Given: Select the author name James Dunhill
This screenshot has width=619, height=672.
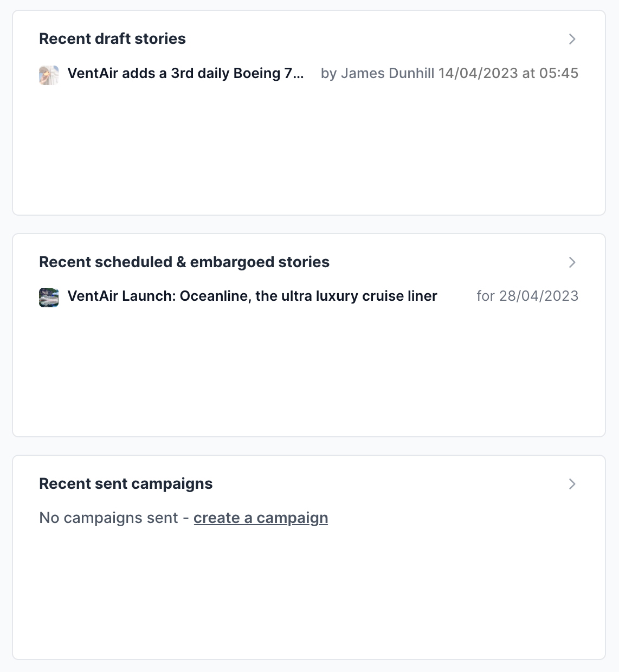Looking at the screenshot, I should tap(388, 73).
